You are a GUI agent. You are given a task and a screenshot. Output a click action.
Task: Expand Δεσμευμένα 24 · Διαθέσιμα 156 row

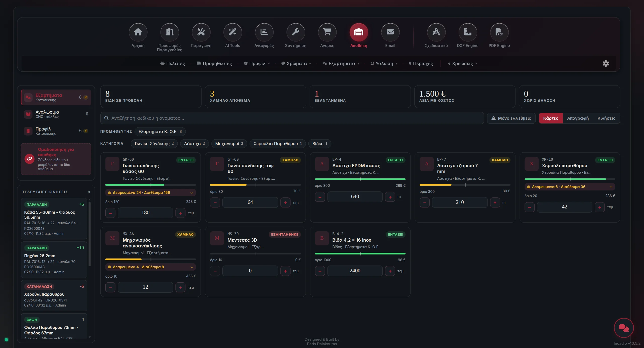[150, 193]
